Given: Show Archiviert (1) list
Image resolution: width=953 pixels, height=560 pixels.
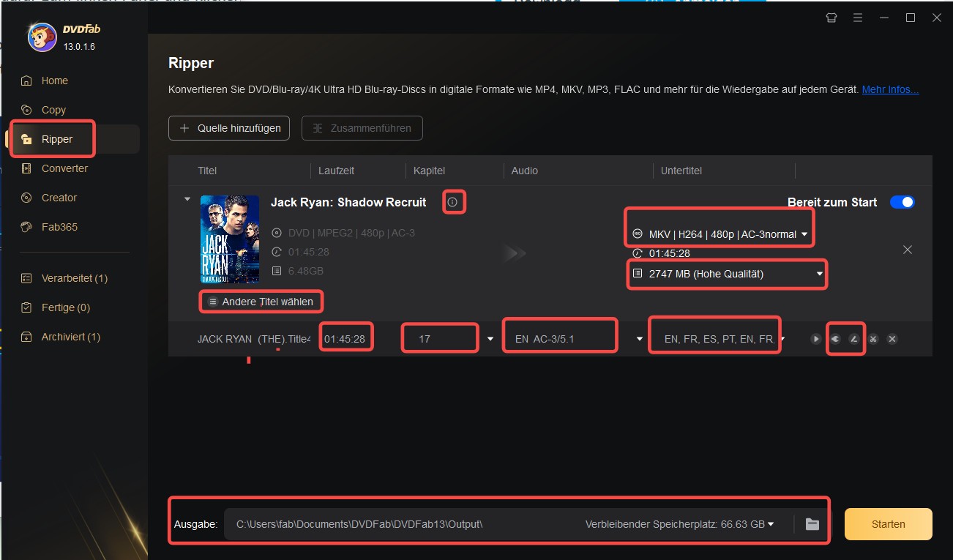Looking at the screenshot, I should pyautogui.click(x=70, y=337).
